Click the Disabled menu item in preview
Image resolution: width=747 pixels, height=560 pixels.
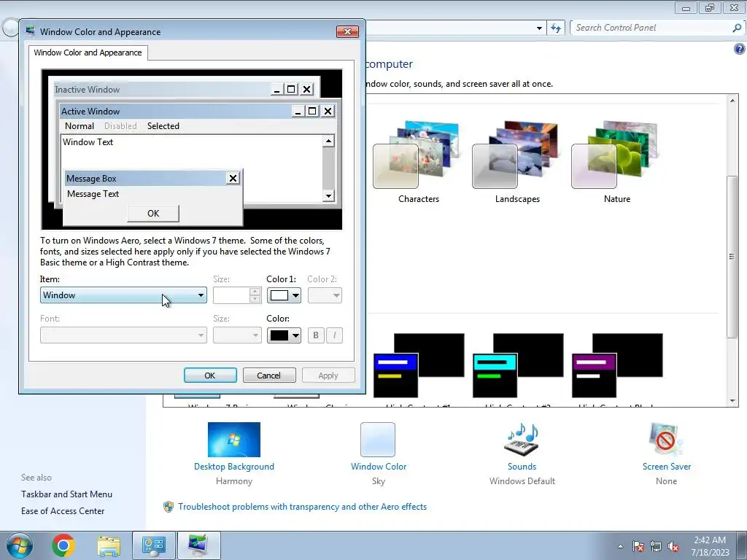point(120,125)
